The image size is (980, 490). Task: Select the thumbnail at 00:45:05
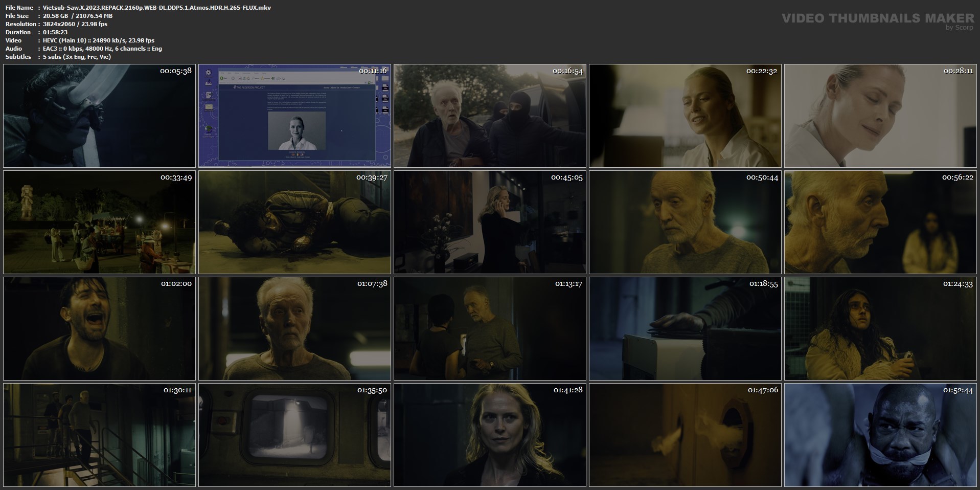(490, 222)
